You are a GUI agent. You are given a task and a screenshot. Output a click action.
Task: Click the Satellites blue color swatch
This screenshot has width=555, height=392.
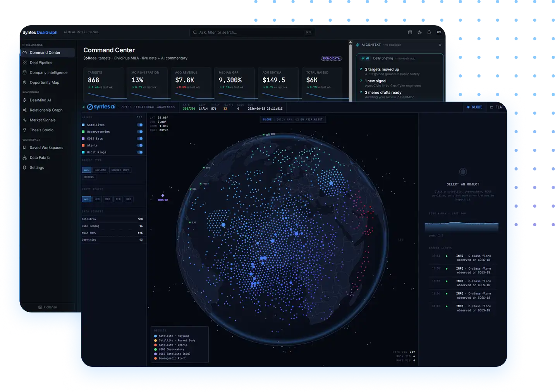(x=83, y=125)
